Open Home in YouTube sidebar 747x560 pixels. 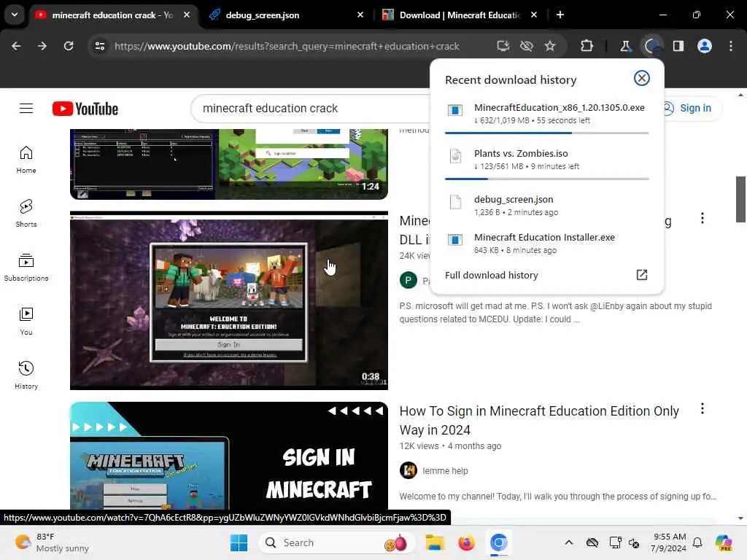click(26, 160)
